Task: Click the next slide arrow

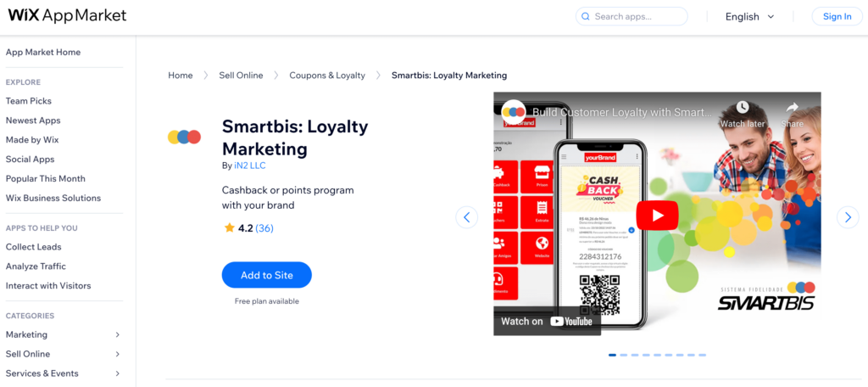Action: click(848, 217)
